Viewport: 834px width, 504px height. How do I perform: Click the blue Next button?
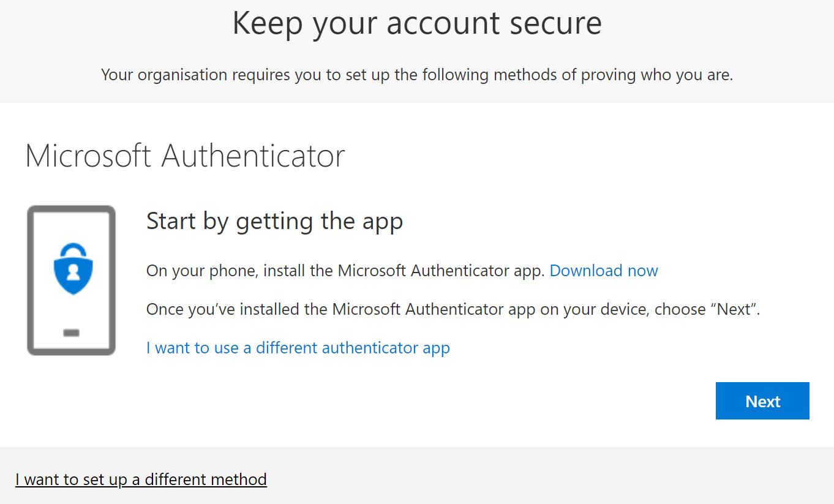coord(762,401)
